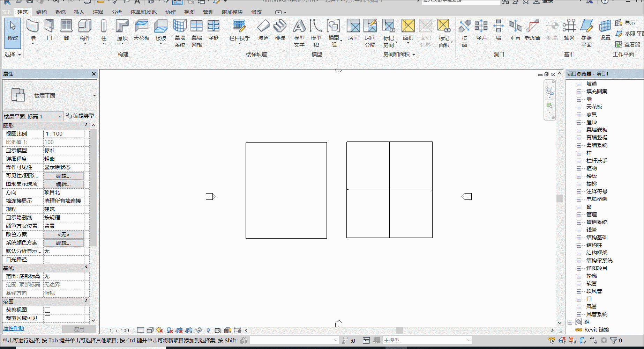Expand the 楼梯 node in browser

click(579, 184)
